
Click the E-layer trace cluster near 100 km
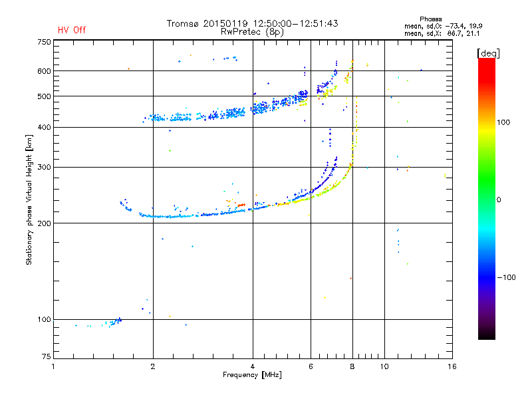click(x=114, y=322)
